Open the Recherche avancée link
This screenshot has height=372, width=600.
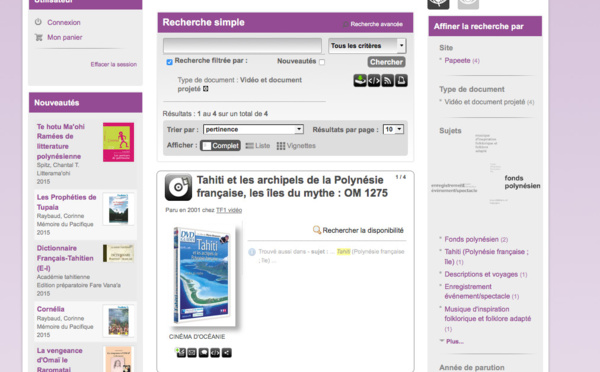coord(376,24)
